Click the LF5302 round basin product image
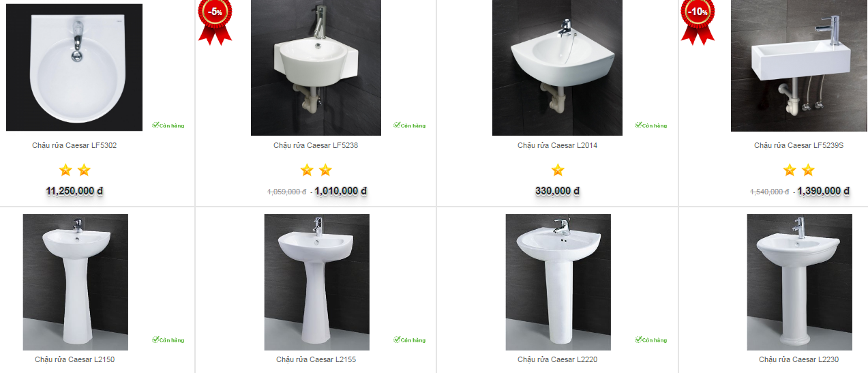This screenshot has width=868, height=373. point(74,68)
